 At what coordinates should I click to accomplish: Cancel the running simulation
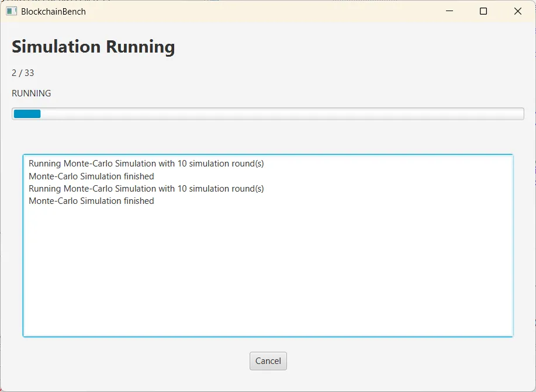click(x=268, y=361)
